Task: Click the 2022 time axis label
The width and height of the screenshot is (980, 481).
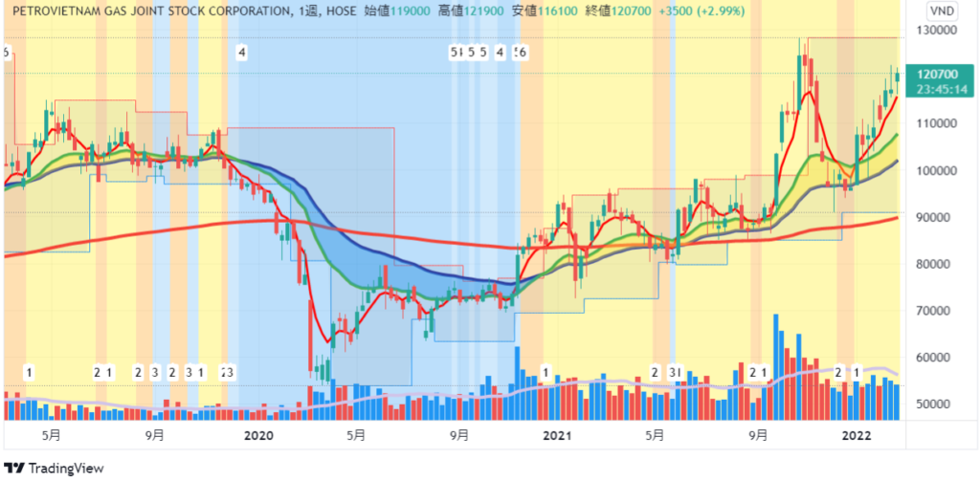Action: [x=856, y=435]
